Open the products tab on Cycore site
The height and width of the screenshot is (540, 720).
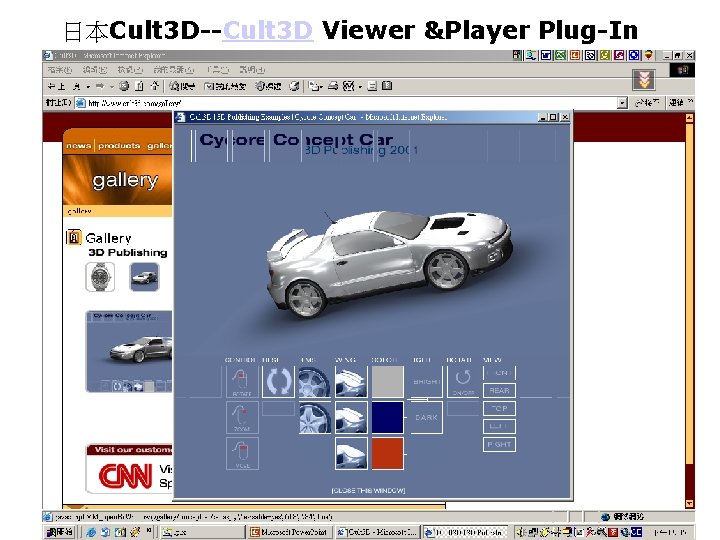coord(119,146)
